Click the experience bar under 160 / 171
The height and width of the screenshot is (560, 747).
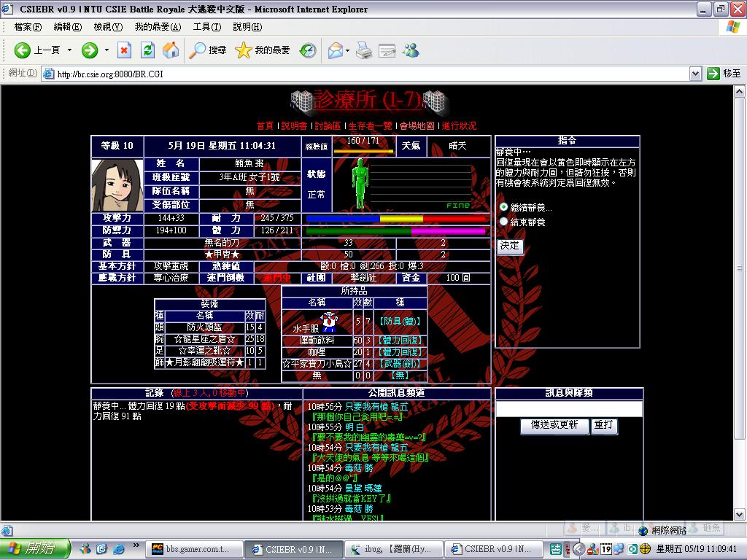(x=363, y=151)
